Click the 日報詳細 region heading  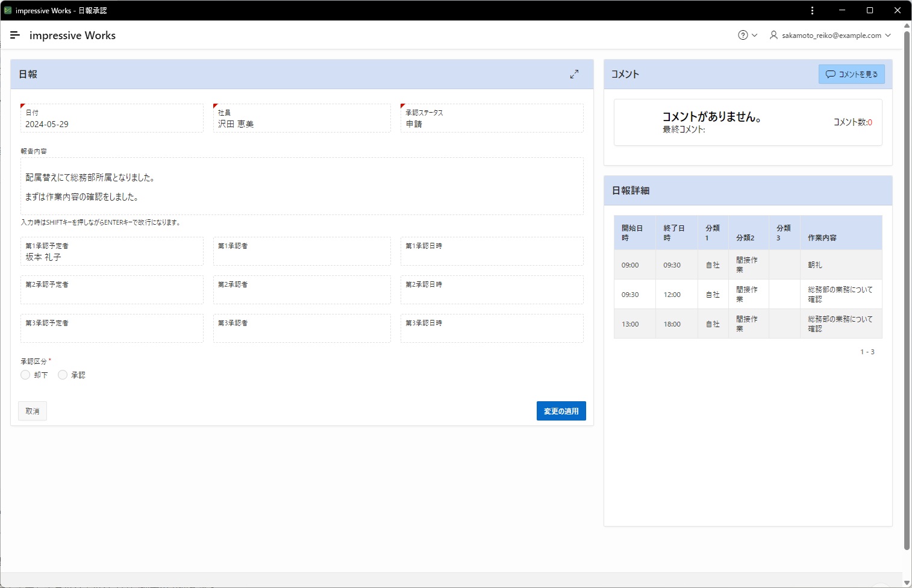click(631, 190)
